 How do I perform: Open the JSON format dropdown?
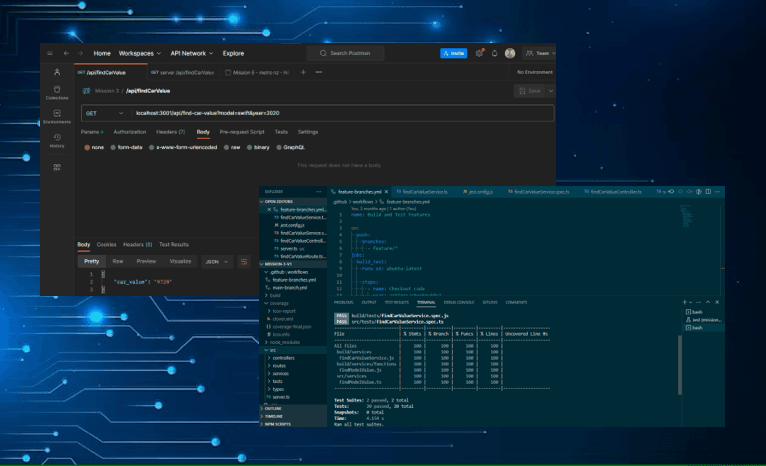click(216, 262)
